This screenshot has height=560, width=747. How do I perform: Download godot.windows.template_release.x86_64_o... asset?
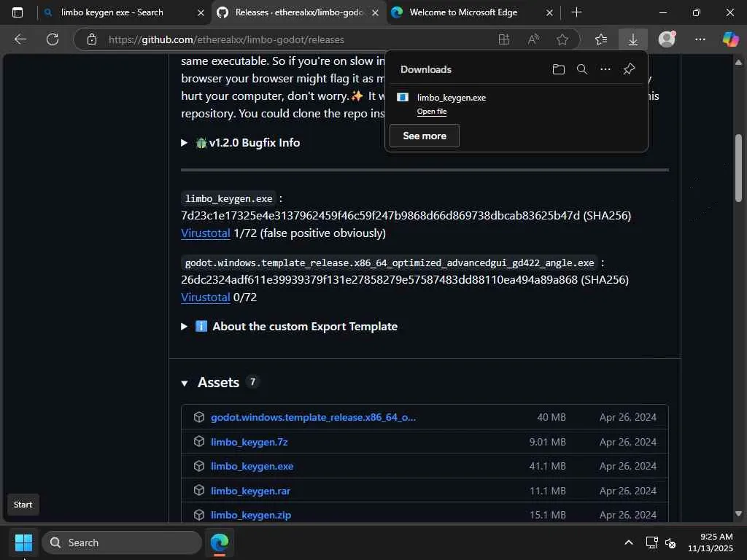(x=314, y=417)
